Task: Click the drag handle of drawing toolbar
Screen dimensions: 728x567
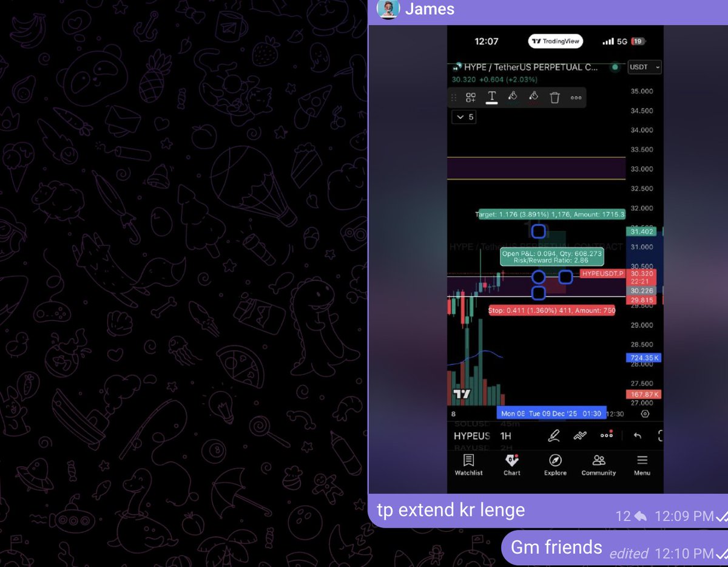Action: (454, 97)
